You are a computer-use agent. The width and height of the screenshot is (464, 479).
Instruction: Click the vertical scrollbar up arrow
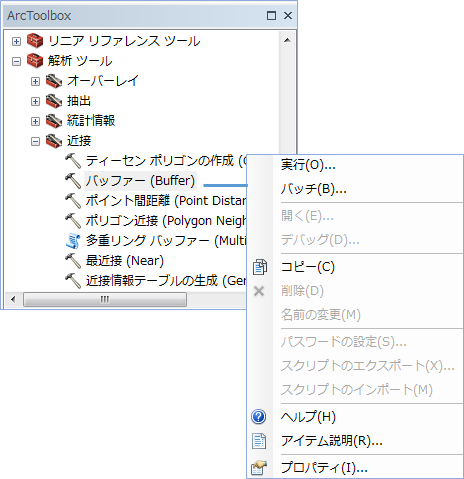pyautogui.click(x=287, y=40)
